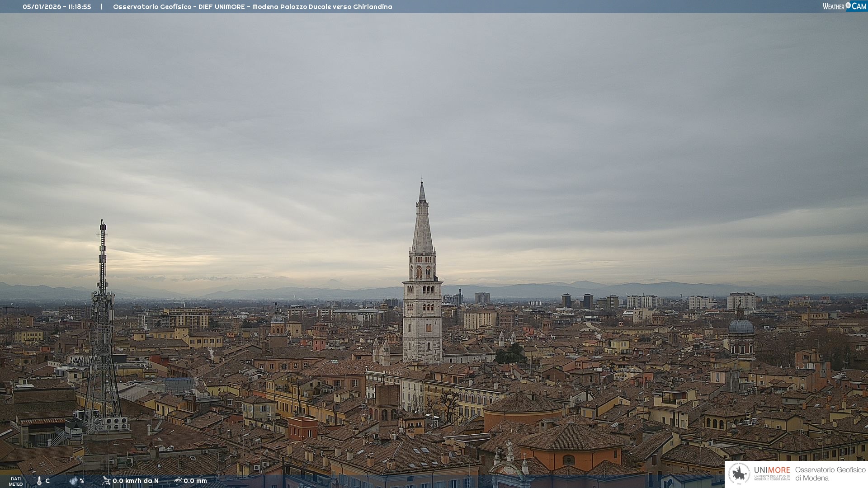Click the thermometer temperature icon
The height and width of the screenshot is (488, 868).
click(39, 481)
